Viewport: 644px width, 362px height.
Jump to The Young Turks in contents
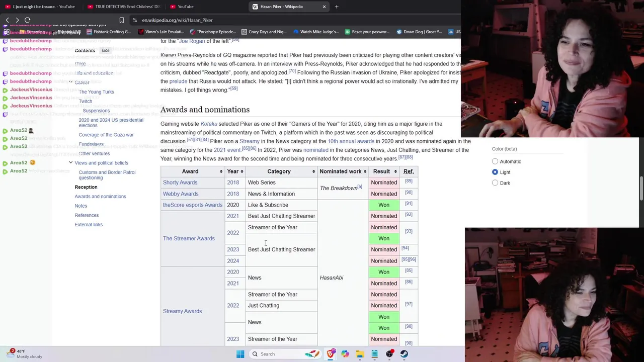coord(96,92)
